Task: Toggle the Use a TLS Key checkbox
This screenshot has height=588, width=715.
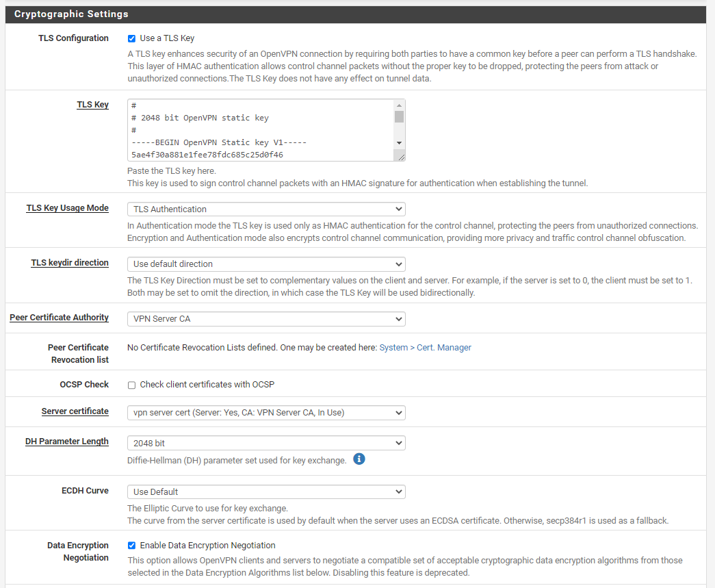Action: pyautogui.click(x=132, y=38)
